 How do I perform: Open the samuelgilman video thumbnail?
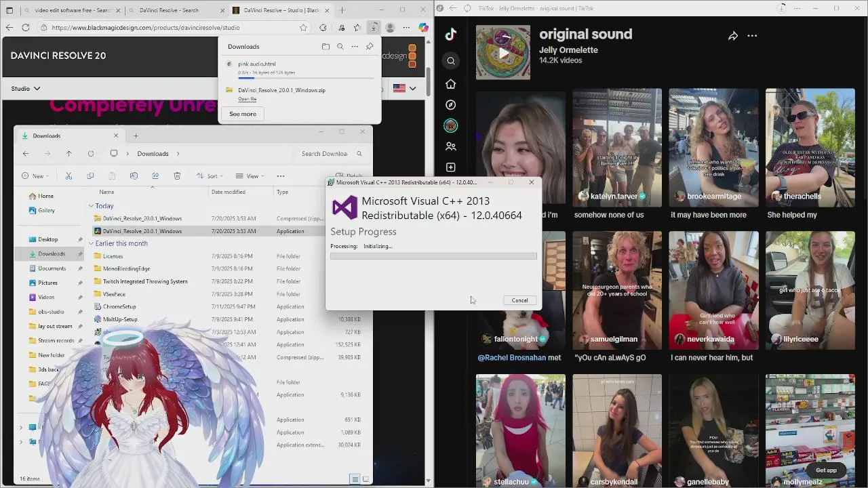(617, 290)
